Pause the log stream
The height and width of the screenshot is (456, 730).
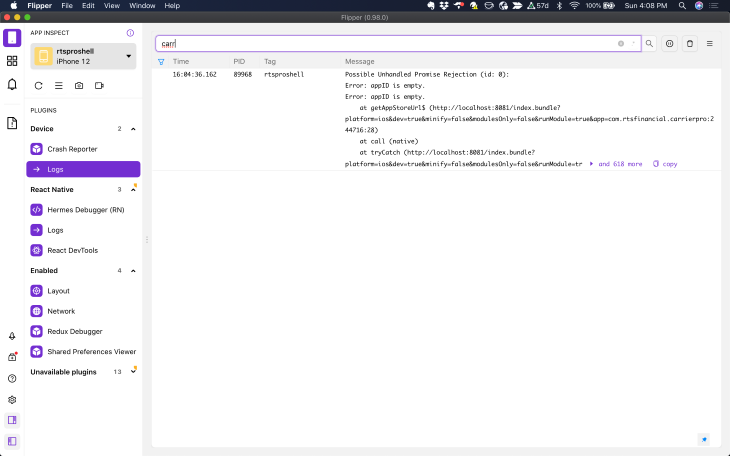coord(669,44)
